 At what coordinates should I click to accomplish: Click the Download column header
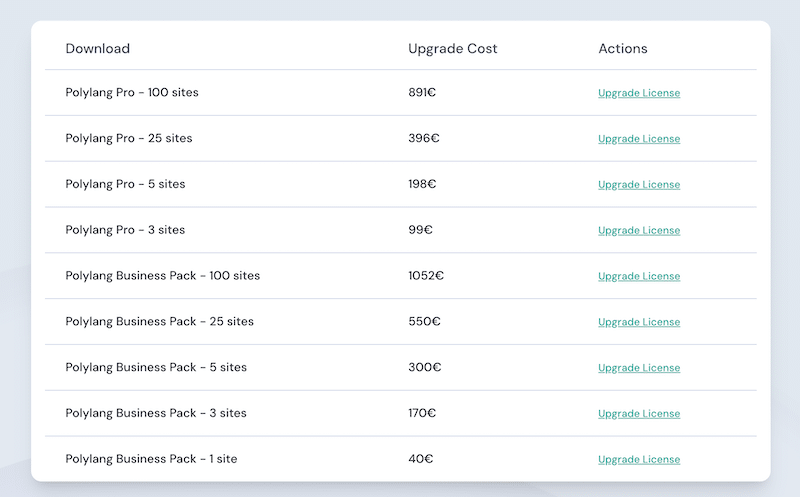[x=97, y=48]
